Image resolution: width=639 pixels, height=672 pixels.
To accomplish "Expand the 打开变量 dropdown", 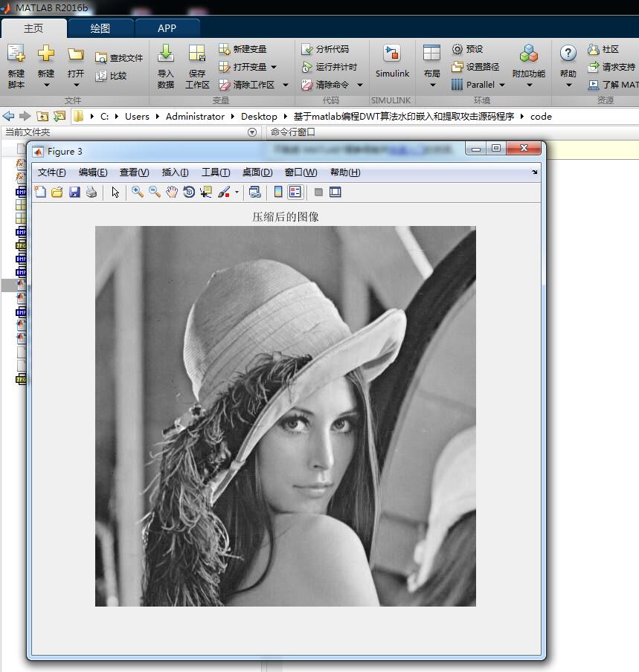I will click(x=274, y=68).
